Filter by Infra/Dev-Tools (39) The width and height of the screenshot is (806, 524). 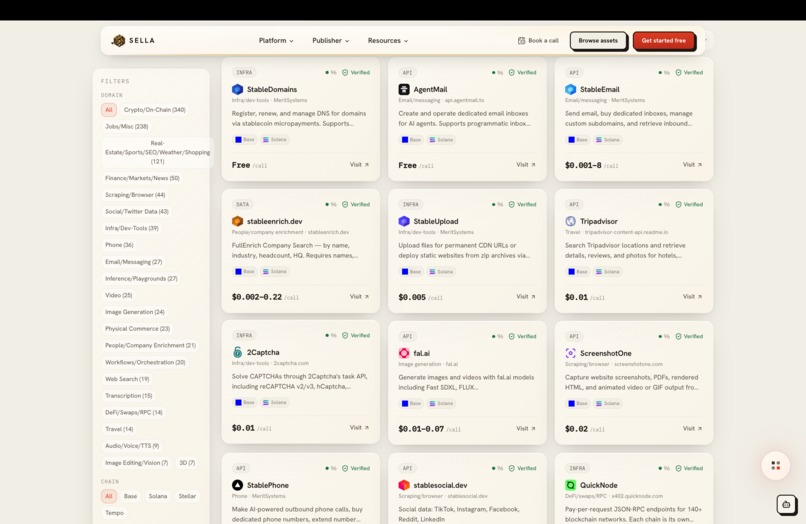click(132, 228)
